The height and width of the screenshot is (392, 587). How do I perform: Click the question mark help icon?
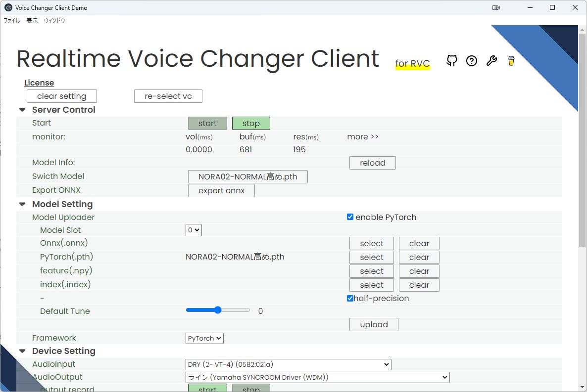pos(471,60)
